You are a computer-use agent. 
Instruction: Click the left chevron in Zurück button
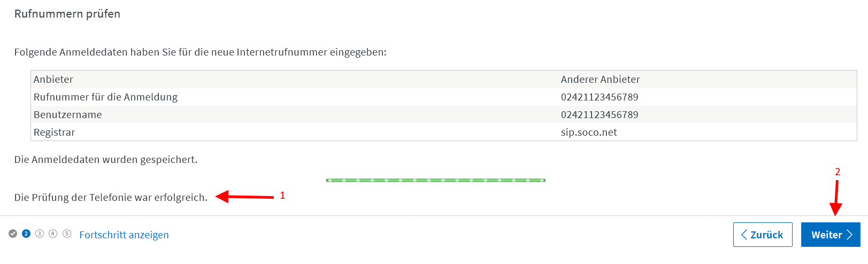coord(744,235)
